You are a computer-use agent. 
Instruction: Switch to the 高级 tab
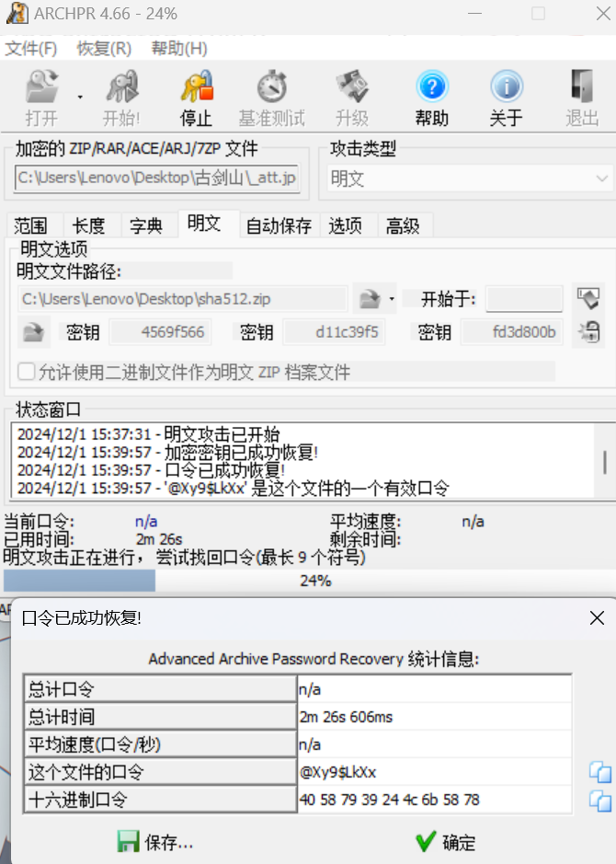click(403, 225)
